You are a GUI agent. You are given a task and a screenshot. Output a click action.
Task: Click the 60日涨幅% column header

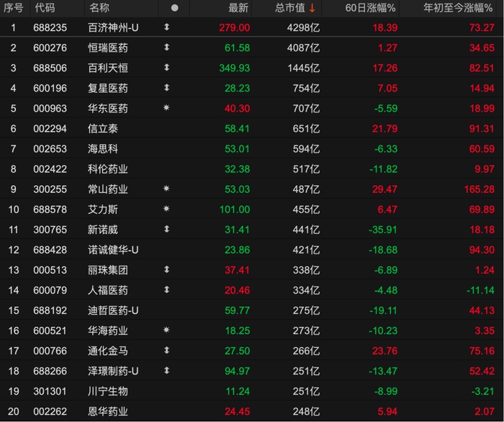pyautogui.click(x=370, y=8)
